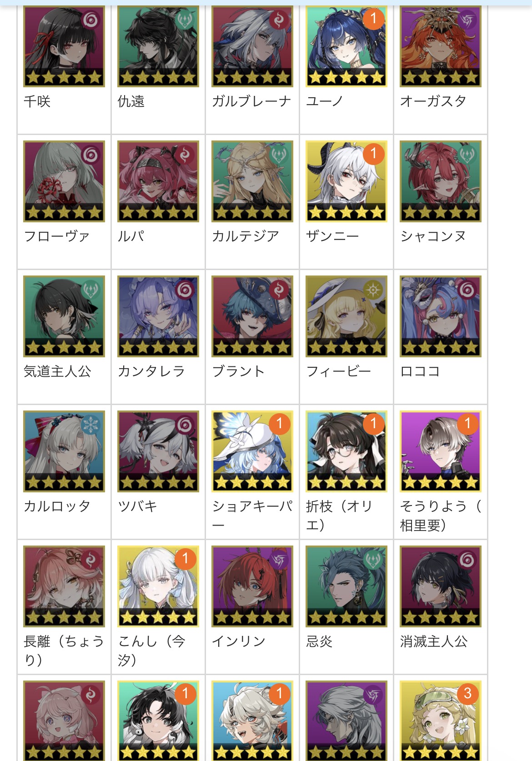Tap the こんし(今汐) character portrait

pyautogui.click(x=158, y=586)
